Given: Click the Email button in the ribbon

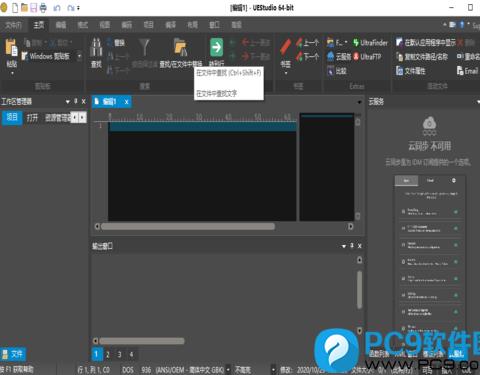Looking at the screenshot, I should click(468, 71).
